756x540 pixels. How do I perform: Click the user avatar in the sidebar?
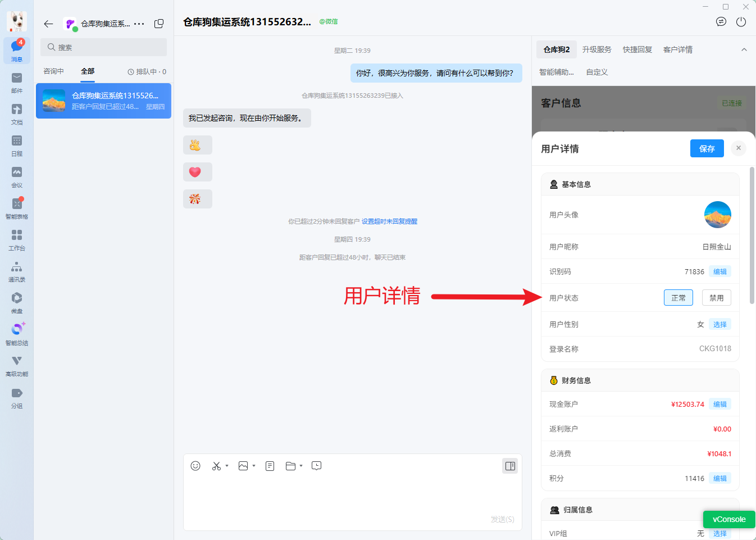pos(17,21)
